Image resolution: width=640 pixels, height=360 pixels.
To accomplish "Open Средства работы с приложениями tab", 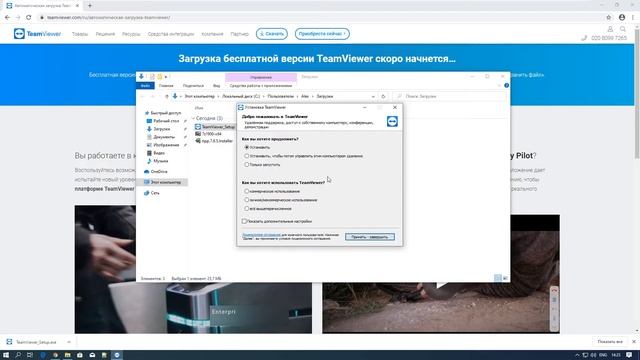I will pyautogui.click(x=260, y=86).
